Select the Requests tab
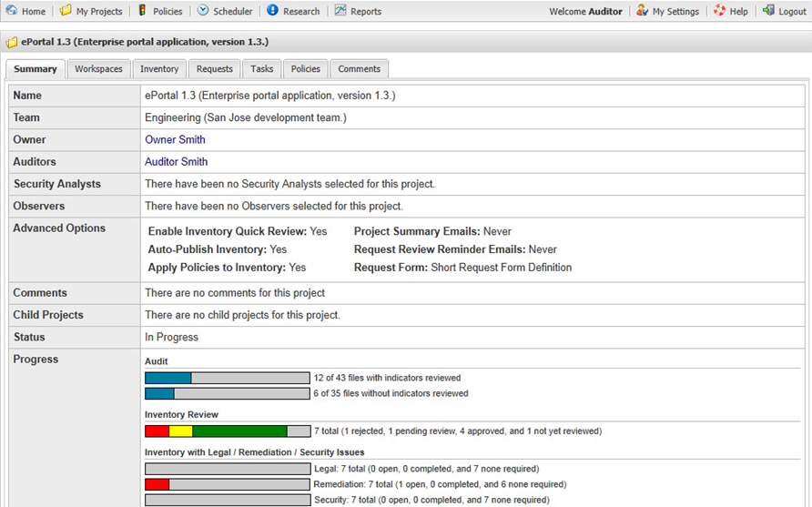This screenshot has width=812, height=507. 215,69
